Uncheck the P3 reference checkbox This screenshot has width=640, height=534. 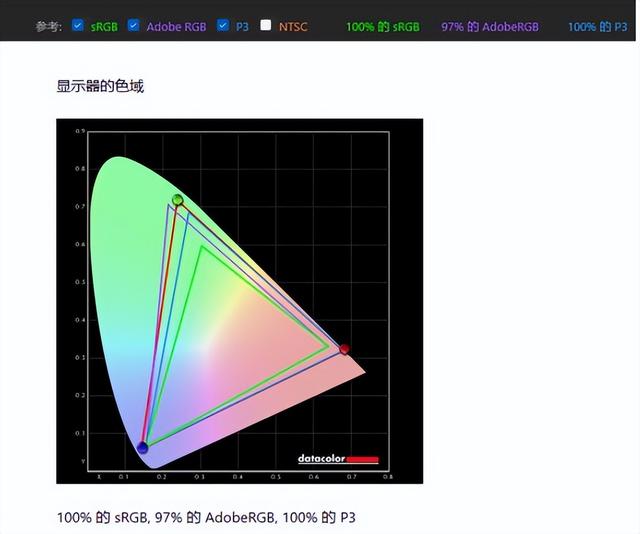pyautogui.click(x=223, y=25)
